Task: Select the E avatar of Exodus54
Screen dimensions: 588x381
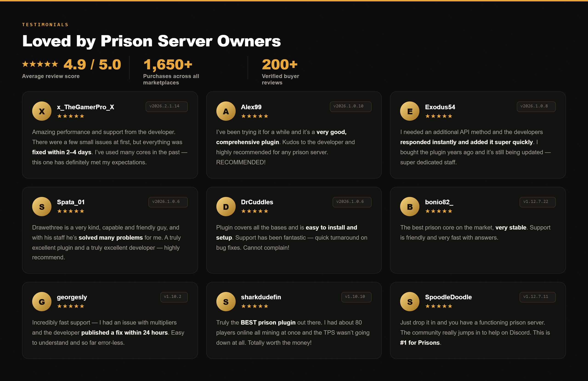Action: point(410,111)
